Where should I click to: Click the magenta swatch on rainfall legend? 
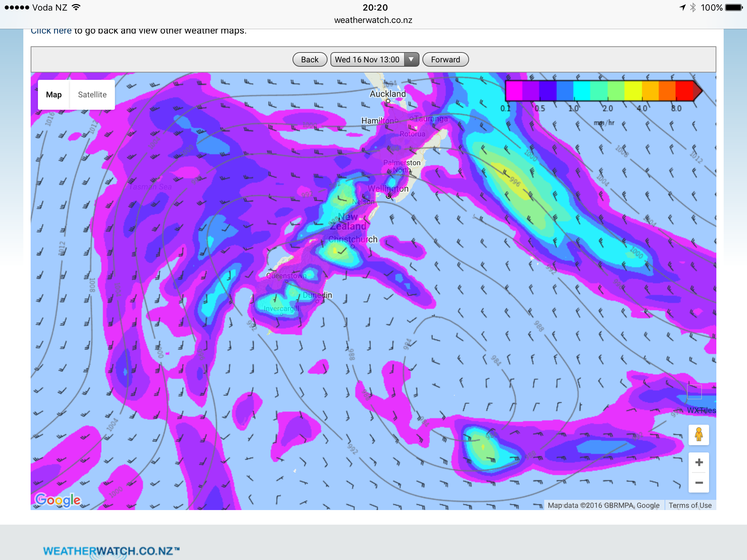514,91
